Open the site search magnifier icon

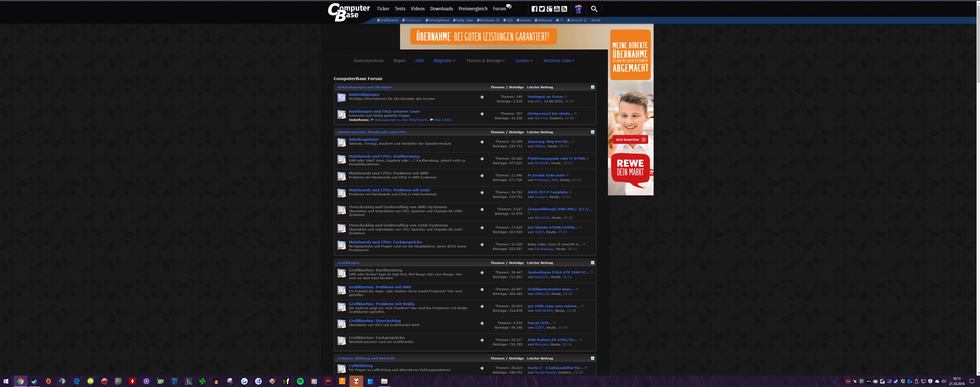594,9
